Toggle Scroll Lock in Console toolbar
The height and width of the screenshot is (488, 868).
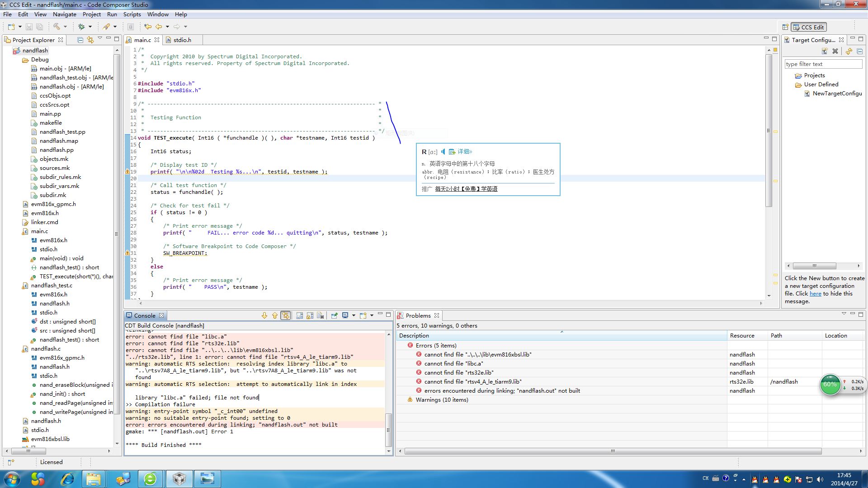310,315
